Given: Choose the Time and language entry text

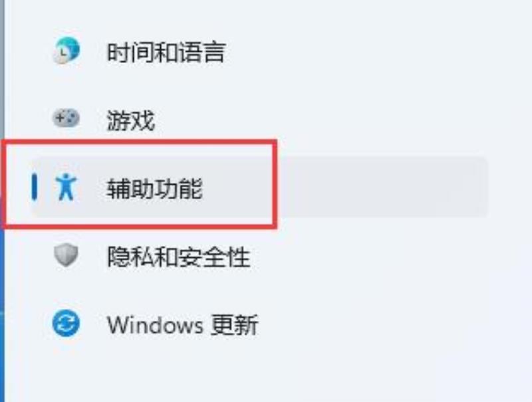Looking at the screenshot, I should click(166, 52).
